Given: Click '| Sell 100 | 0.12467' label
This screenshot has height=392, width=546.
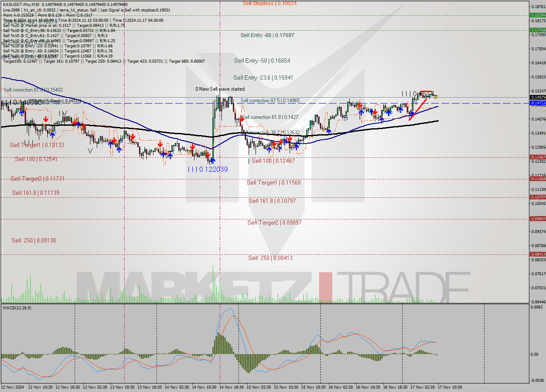Looking at the screenshot, I should 272,161.
